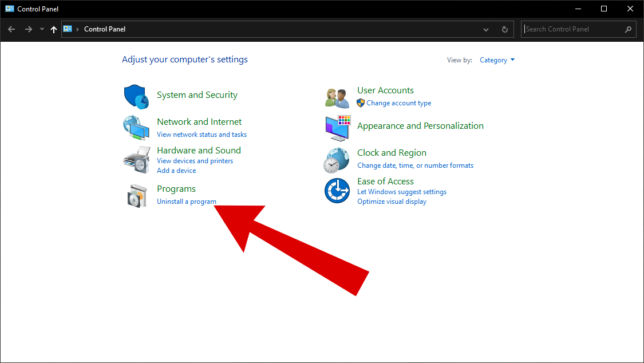Click the Ease of Access circular icon
Screen dimensions: 644x363
pos(337,191)
